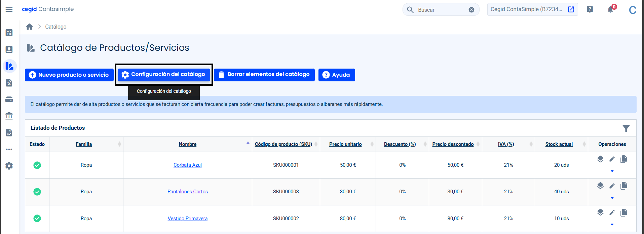Click the 80,00 € unit price of Vestido Primavera
Viewport: 644px width, 234px height.
click(348, 219)
